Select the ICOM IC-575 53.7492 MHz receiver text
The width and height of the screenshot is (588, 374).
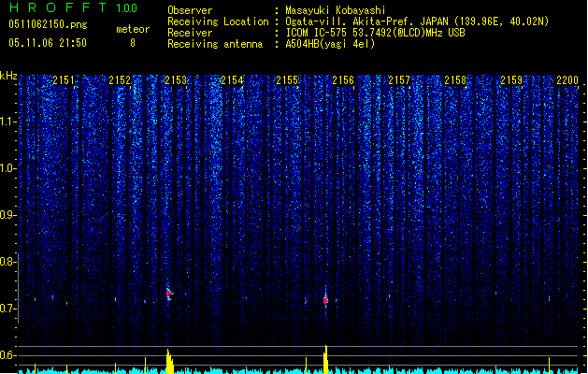click(376, 33)
